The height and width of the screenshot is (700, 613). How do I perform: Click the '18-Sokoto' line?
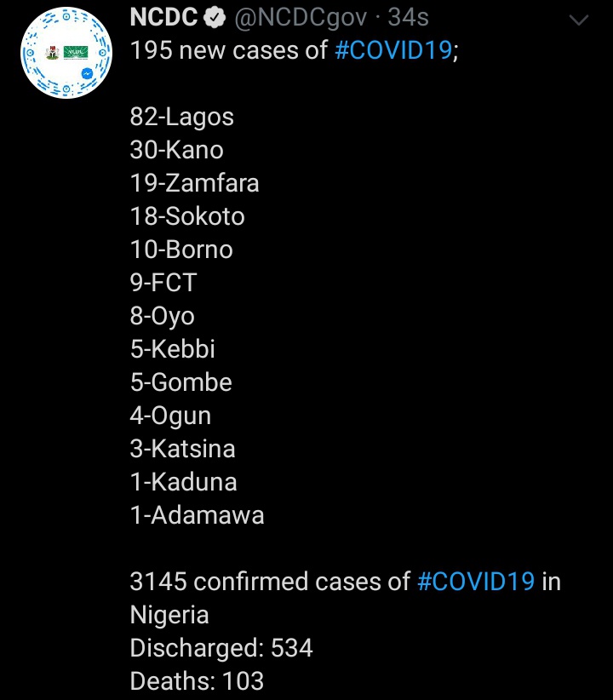pos(187,216)
